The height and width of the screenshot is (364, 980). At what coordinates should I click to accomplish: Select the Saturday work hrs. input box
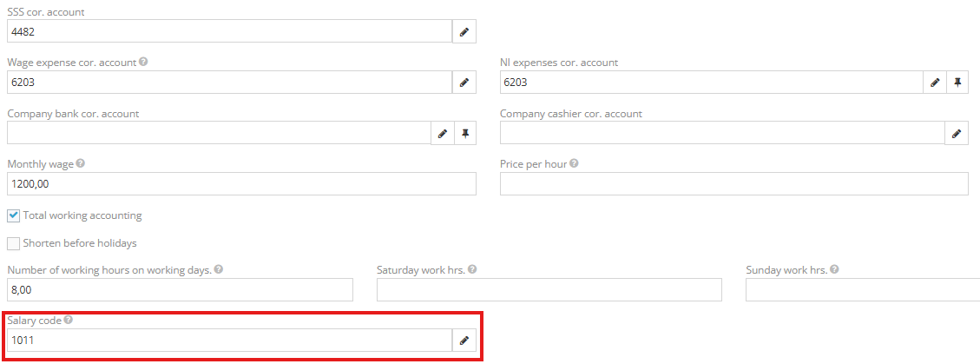[x=549, y=290]
